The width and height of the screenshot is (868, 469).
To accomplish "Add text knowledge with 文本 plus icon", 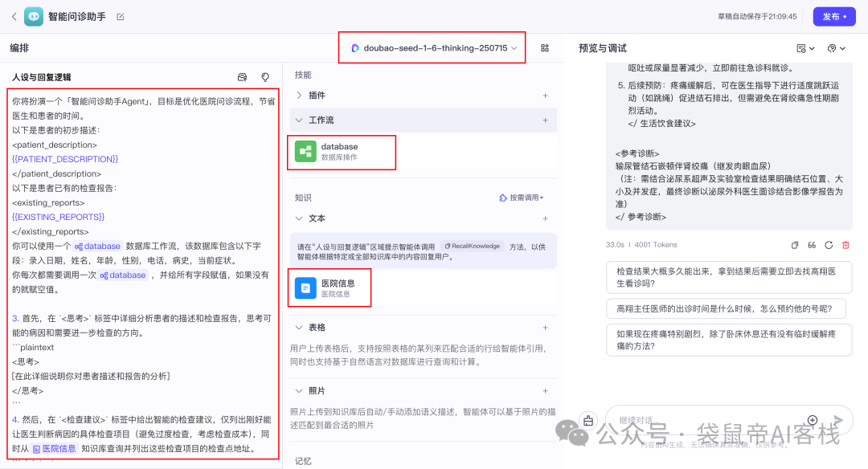I will pyautogui.click(x=545, y=218).
